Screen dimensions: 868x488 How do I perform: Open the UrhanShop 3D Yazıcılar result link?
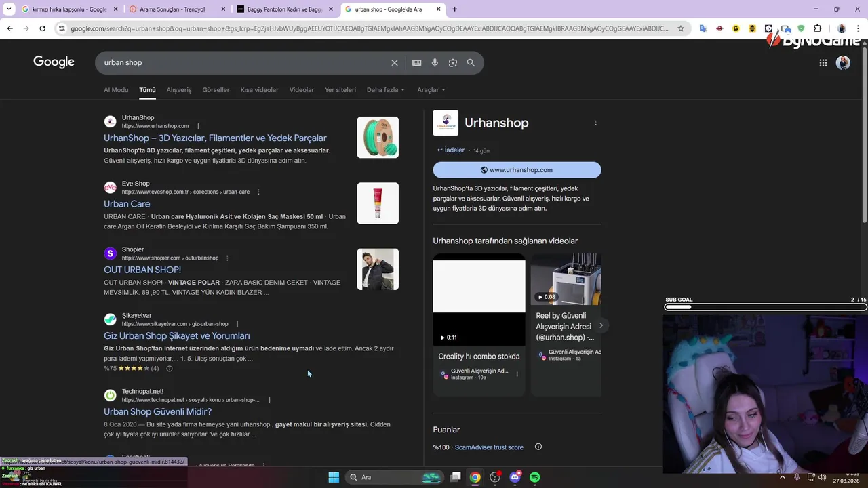[215, 138]
